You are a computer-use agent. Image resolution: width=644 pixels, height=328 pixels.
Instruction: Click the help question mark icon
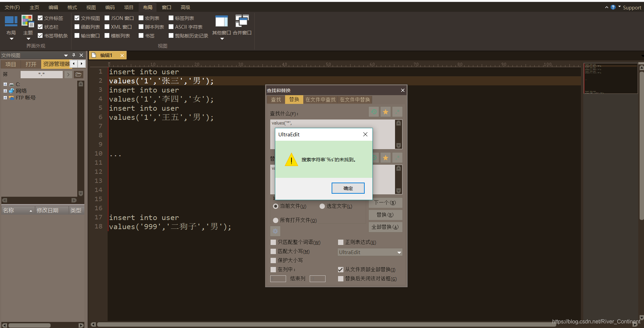[613, 7]
